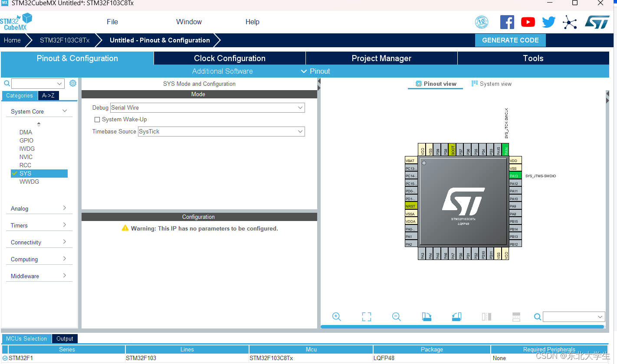Image resolution: width=617 pixels, height=364 pixels.
Task: Select DMA in System Core
Action: click(x=26, y=132)
